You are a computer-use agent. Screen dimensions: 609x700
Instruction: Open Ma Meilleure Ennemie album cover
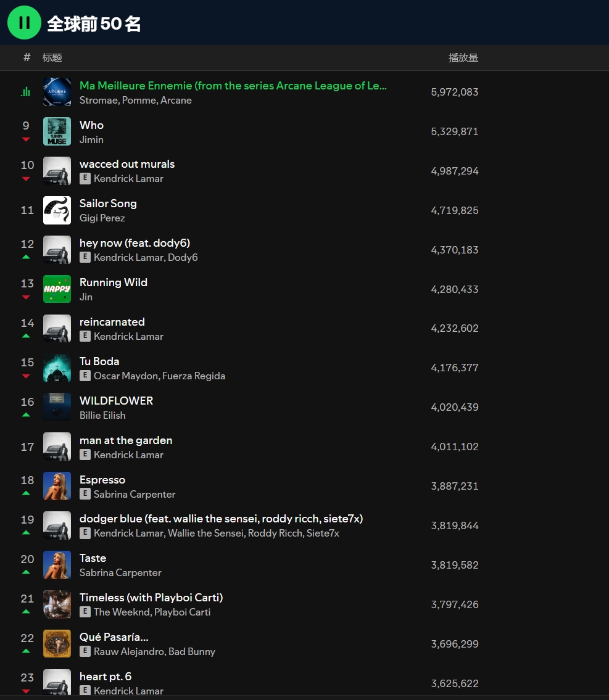click(57, 92)
